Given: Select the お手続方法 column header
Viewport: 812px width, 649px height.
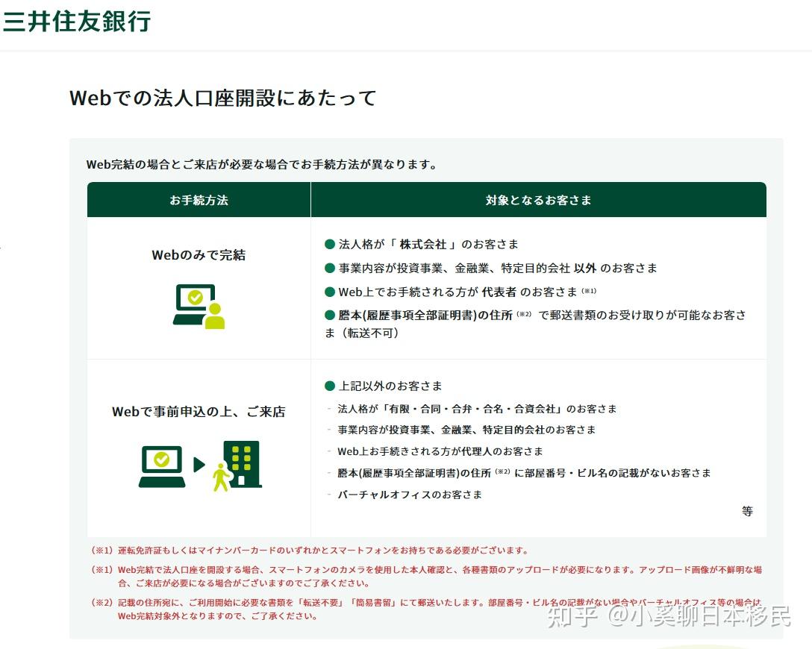Looking at the screenshot, I should (198, 200).
